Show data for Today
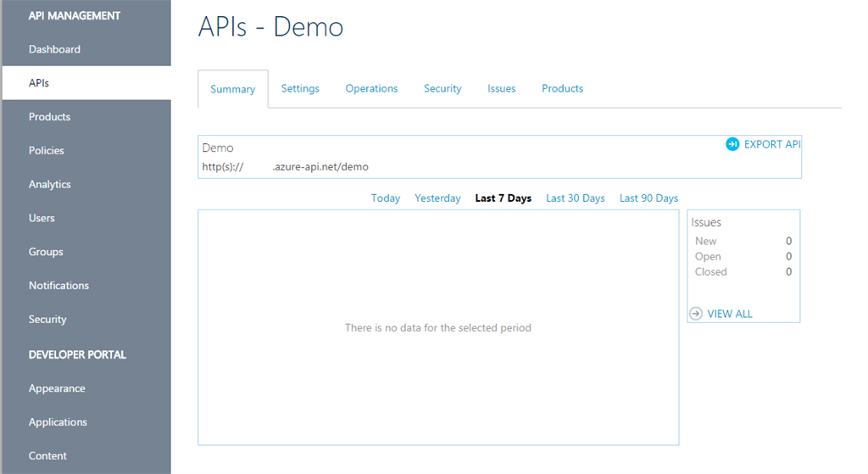Viewport: 868px width, 474px height. [x=386, y=198]
